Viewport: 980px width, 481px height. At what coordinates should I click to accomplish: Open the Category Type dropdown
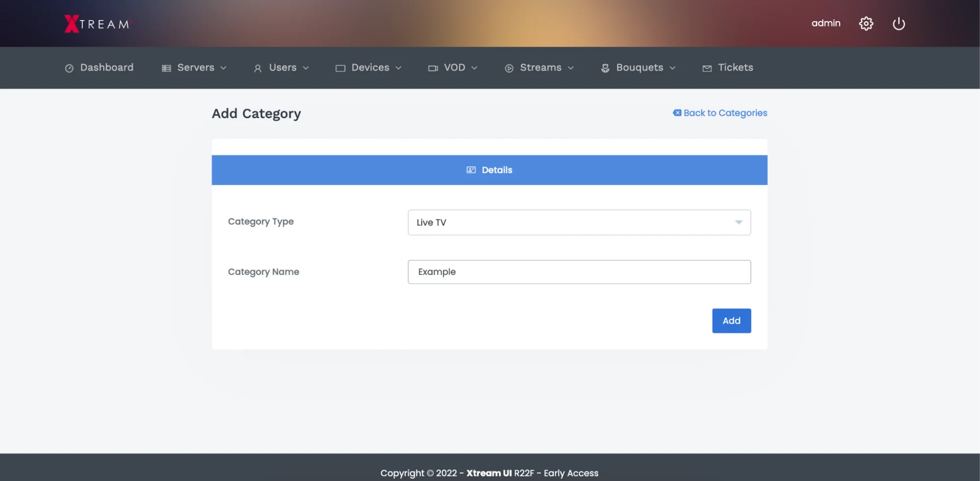tap(579, 222)
